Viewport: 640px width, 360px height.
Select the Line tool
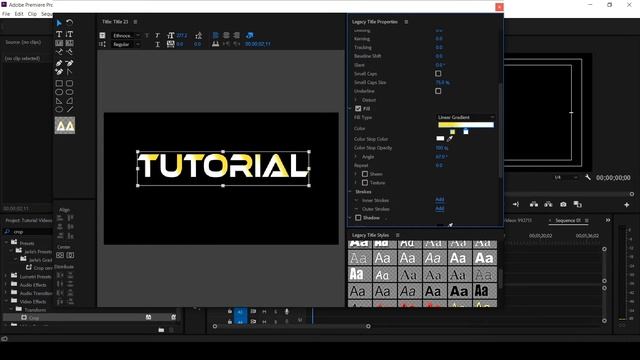[69, 109]
